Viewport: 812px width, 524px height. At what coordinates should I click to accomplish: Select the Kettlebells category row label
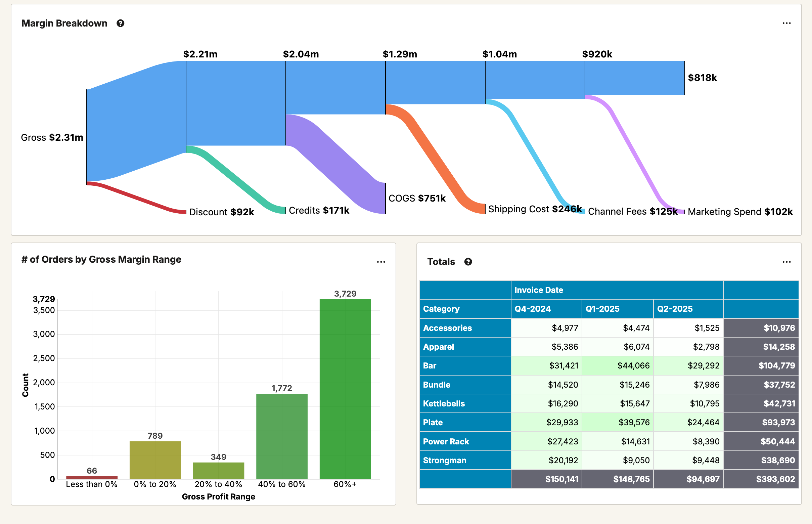coord(444,403)
